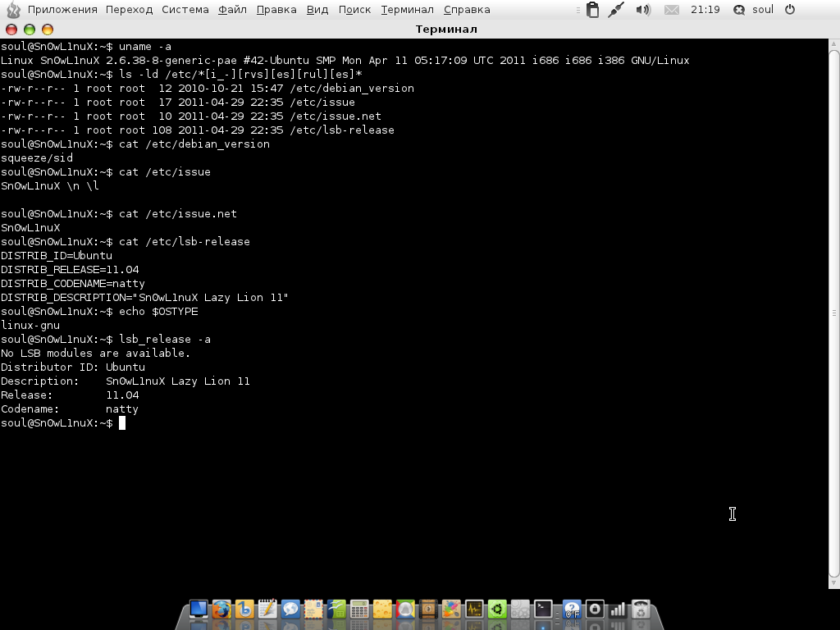840x630 pixels.
Task: Open the network connection plug indicator
Action: coord(617,10)
